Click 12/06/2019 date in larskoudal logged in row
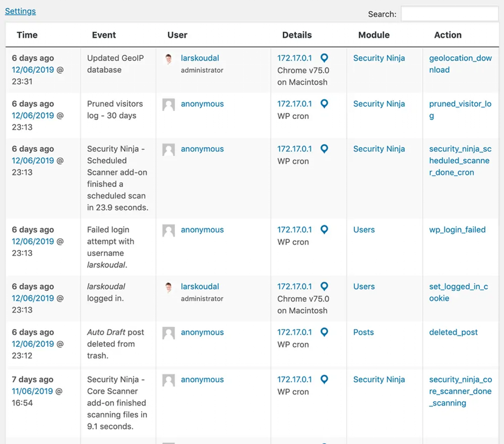504x444 pixels. (33, 298)
